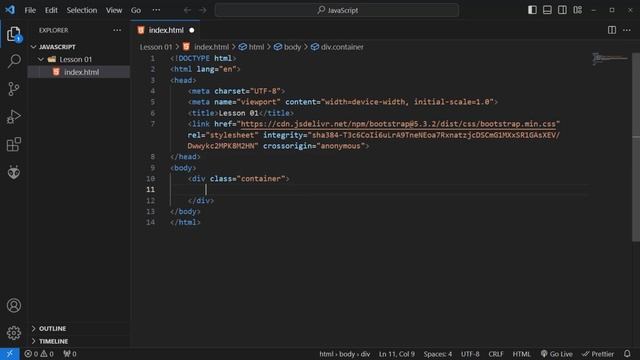Viewport: 640px width, 360px height.
Task: Go forward with the right arrow
Action: click(203, 10)
